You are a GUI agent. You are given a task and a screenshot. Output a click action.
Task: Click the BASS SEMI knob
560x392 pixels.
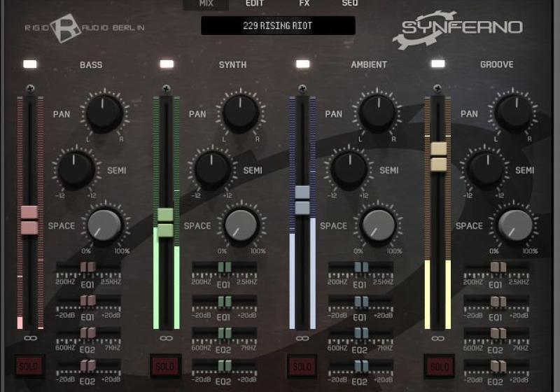coord(76,170)
